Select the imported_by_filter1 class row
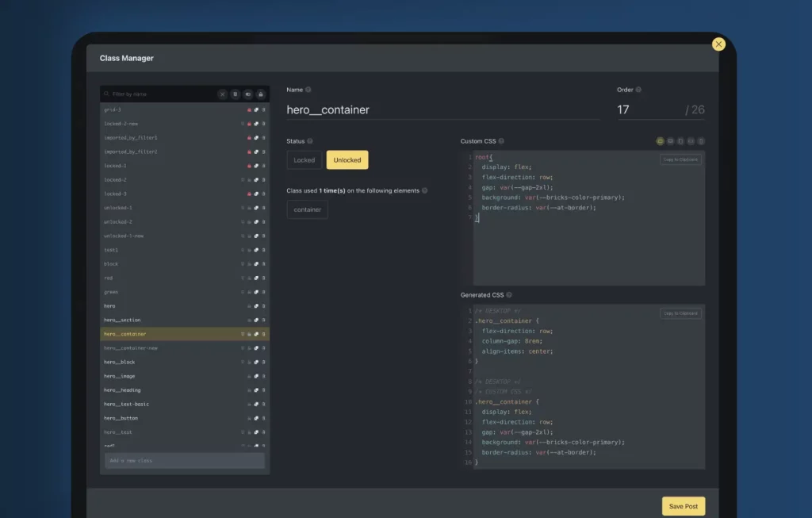Viewport: 812px width, 518px height. point(184,138)
